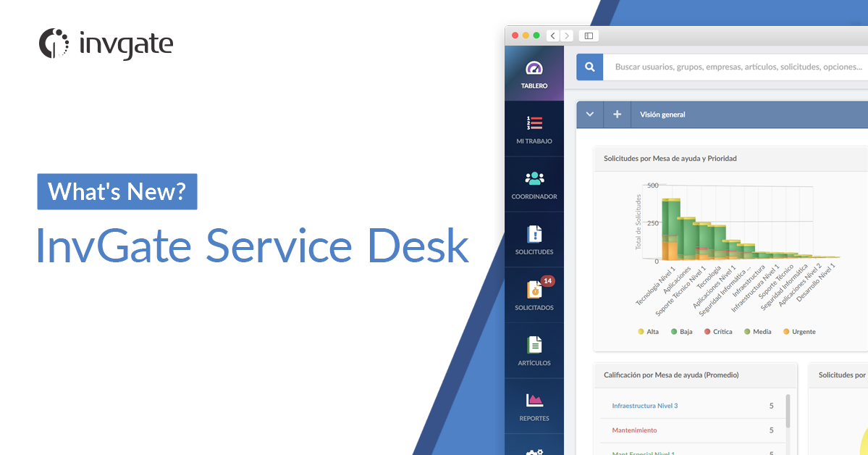The height and width of the screenshot is (455, 868).
Task: Select the Visión general tab
Action: point(662,114)
